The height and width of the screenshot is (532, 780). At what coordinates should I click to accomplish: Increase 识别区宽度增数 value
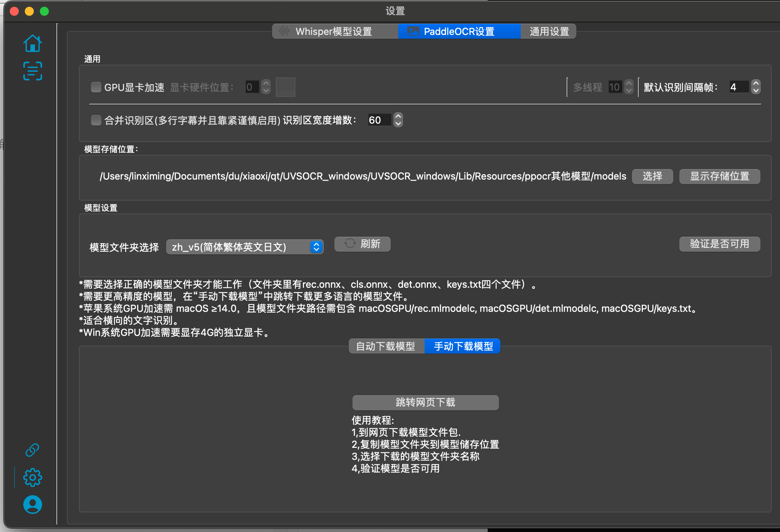tap(398, 116)
